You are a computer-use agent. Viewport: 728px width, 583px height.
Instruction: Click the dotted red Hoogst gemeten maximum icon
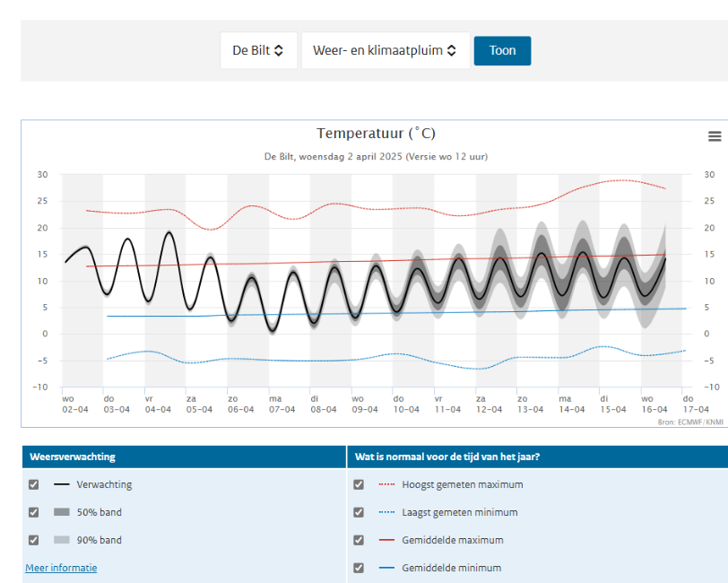point(386,484)
